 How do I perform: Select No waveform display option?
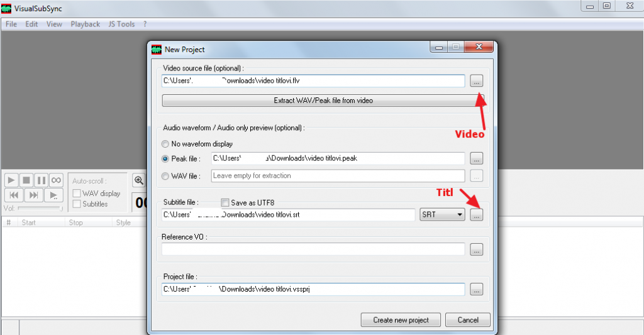pyautogui.click(x=165, y=144)
